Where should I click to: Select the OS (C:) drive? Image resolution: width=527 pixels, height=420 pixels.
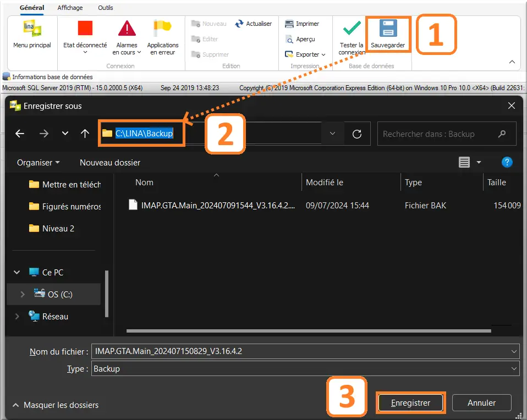53,294
